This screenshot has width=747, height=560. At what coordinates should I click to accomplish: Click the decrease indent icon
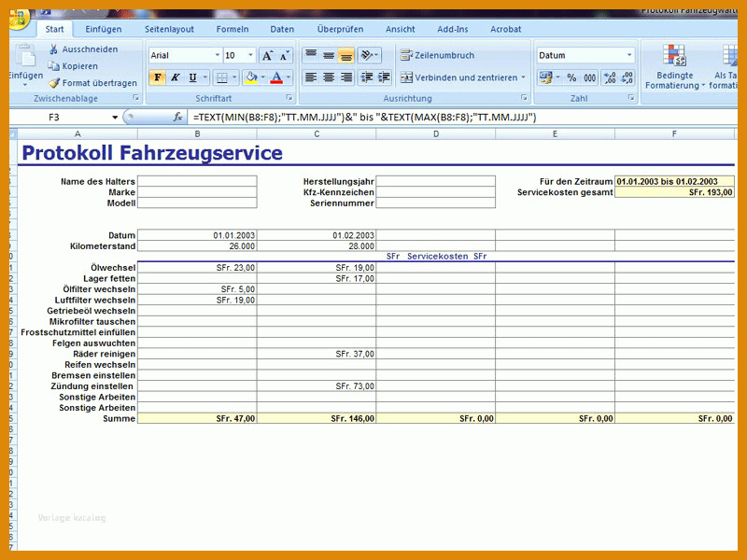pos(367,77)
